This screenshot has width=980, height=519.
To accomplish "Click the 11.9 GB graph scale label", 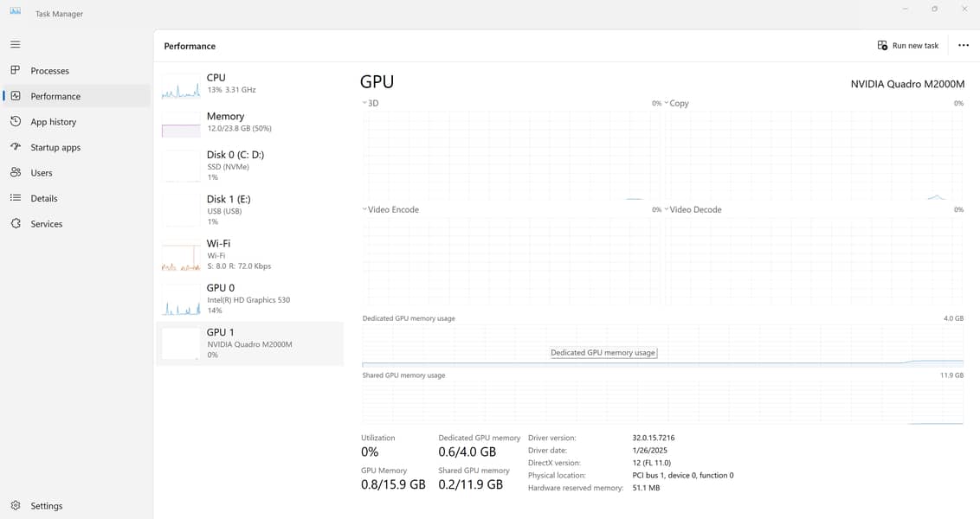I will point(951,375).
